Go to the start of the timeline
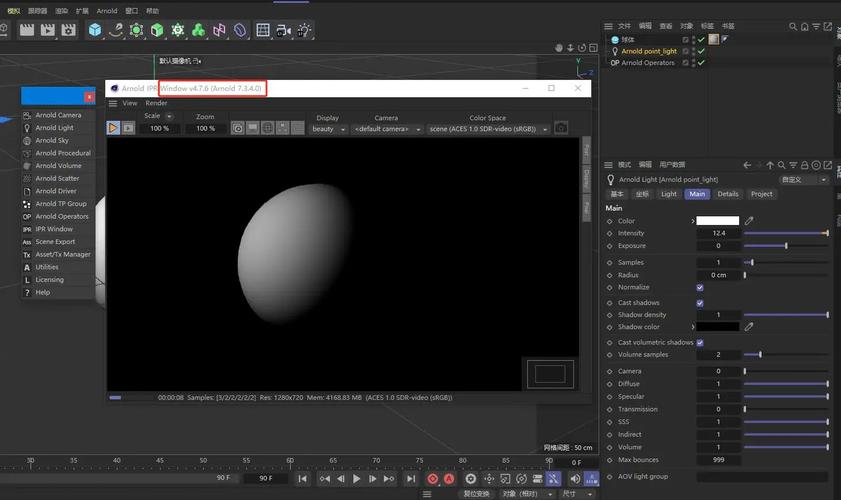This screenshot has width=841, height=500. 303,479
